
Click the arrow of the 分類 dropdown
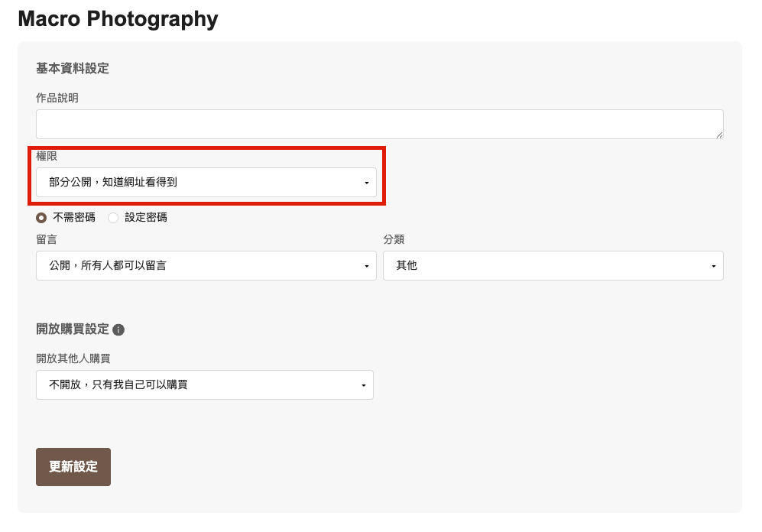(713, 266)
